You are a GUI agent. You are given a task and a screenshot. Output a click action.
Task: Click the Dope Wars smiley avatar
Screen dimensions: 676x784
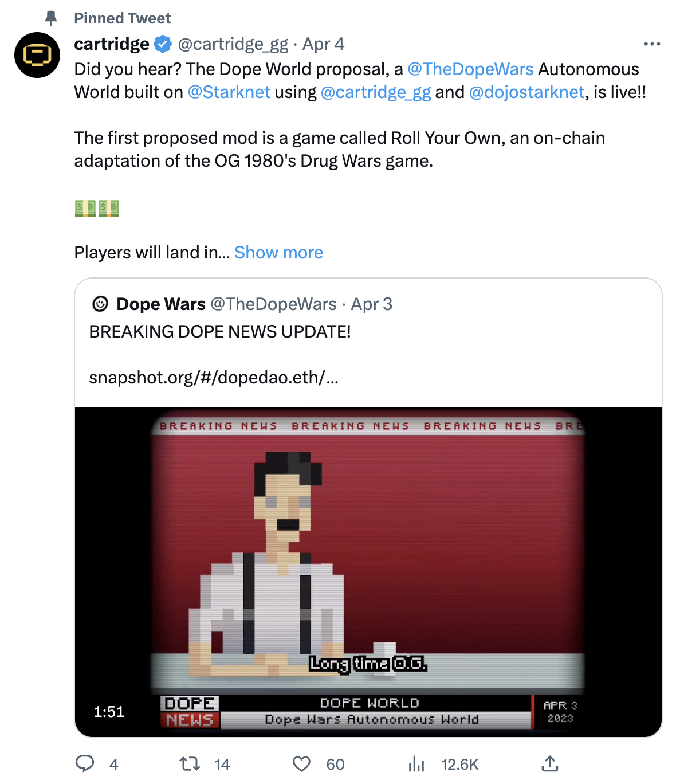pos(100,304)
